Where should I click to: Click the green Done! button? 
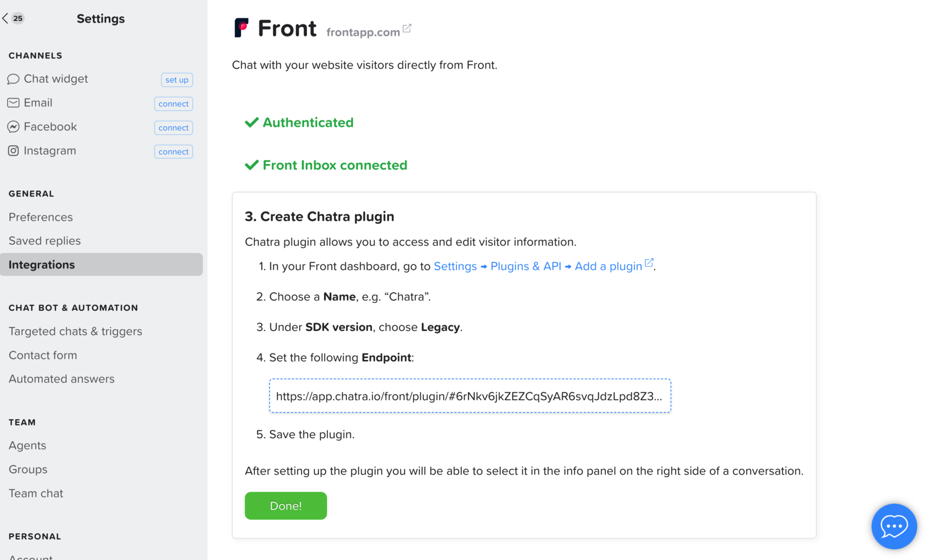(x=286, y=506)
